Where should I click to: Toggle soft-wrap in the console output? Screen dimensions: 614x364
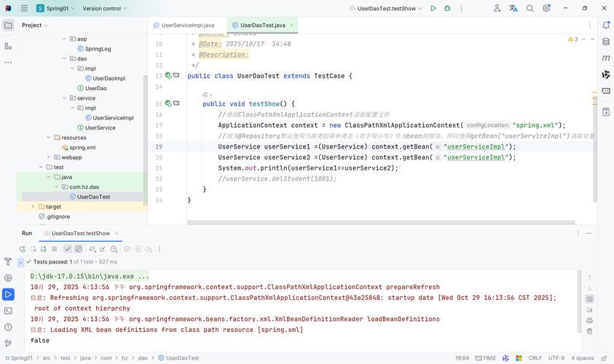[x=589, y=299]
